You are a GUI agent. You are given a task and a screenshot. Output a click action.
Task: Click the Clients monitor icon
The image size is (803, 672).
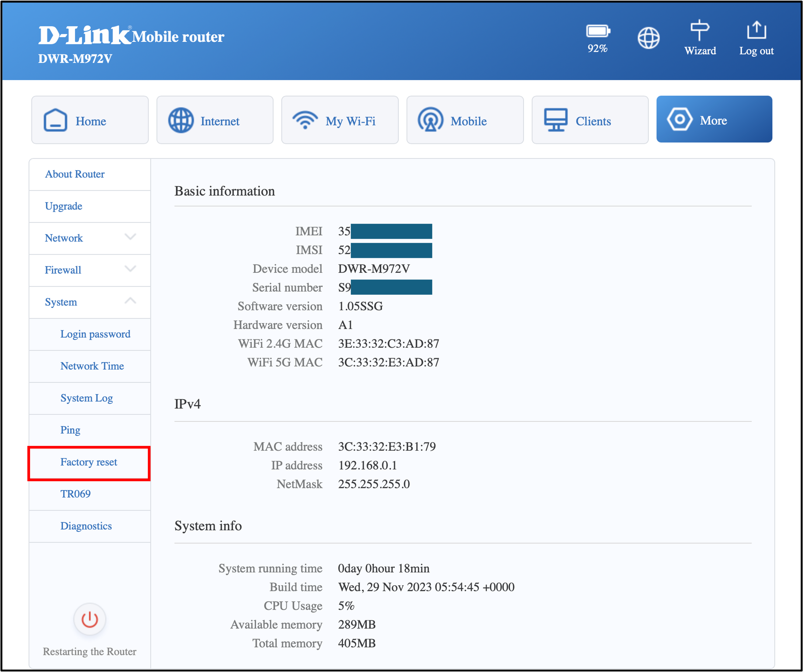[x=556, y=120]
